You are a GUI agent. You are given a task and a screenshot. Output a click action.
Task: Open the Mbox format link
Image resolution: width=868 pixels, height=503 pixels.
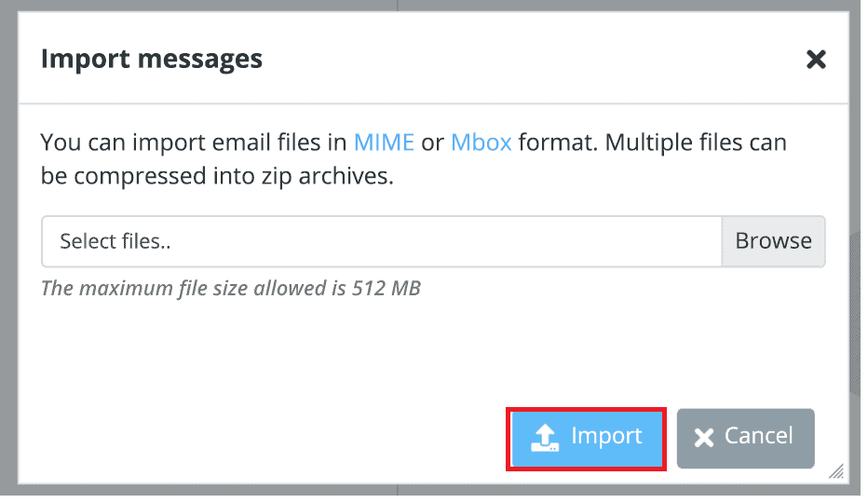[481, 143]
